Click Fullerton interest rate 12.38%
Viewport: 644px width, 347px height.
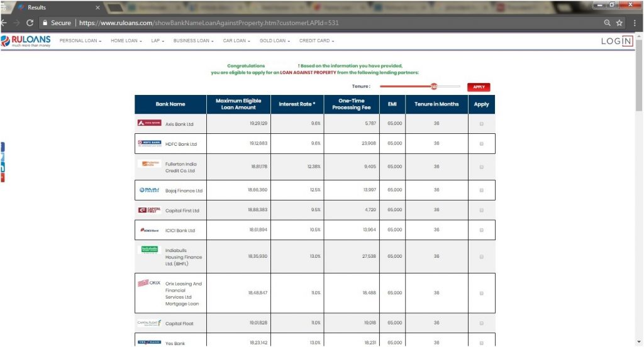coord(314,167)
